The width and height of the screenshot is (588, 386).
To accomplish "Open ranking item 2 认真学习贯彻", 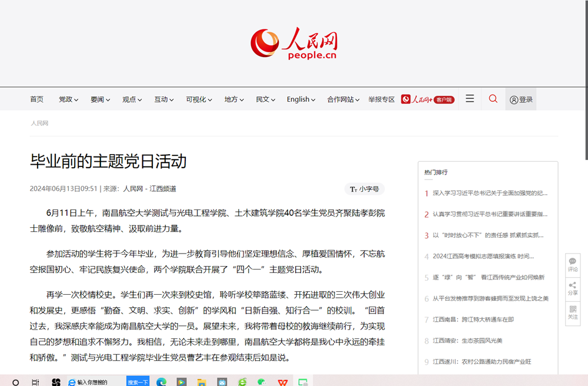I will [490, 214].
